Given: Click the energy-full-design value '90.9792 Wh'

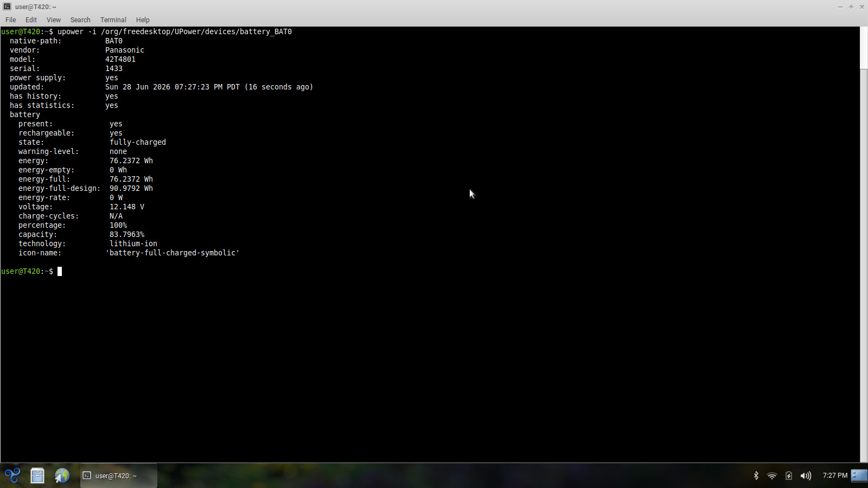Looking at the screenshot, I should tap(131, 188).
